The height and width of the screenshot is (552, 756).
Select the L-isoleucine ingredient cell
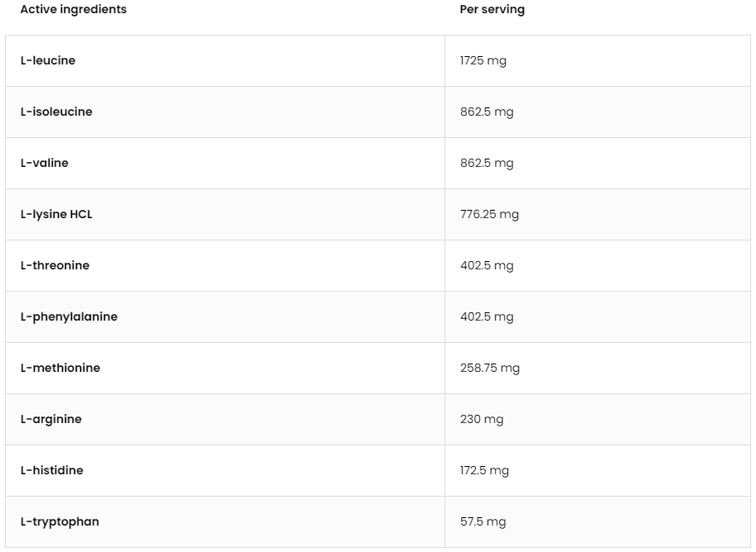tap(56, 112)
